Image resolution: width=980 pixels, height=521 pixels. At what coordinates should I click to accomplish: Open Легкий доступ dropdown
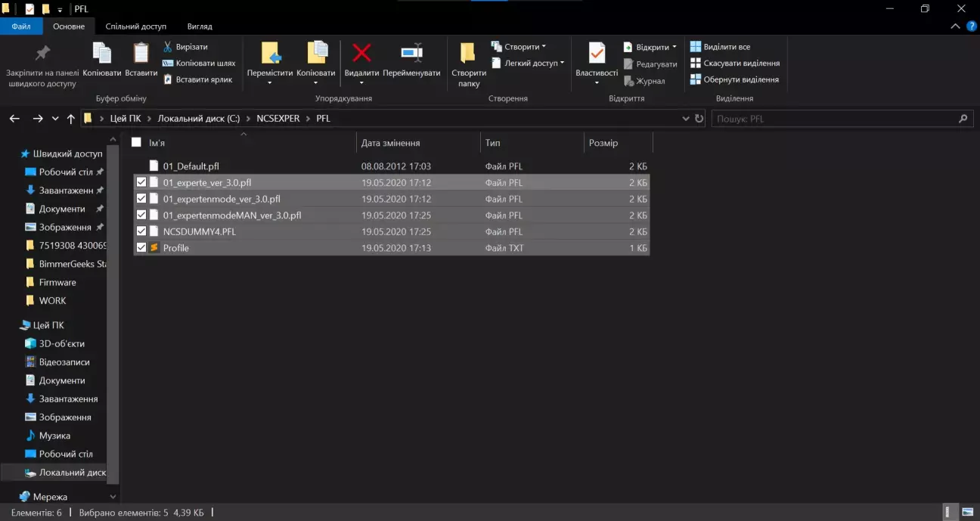coord(528,64)
